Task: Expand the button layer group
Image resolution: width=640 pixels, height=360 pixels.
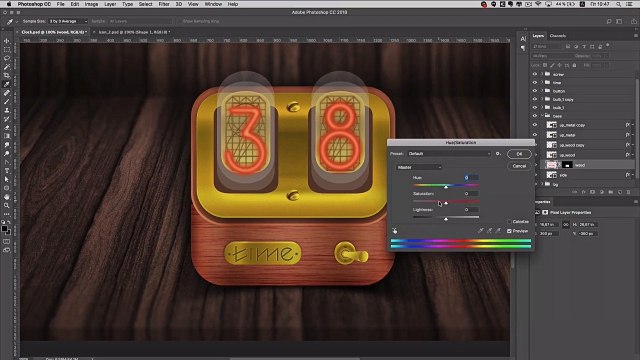Action: click(542, 91)
